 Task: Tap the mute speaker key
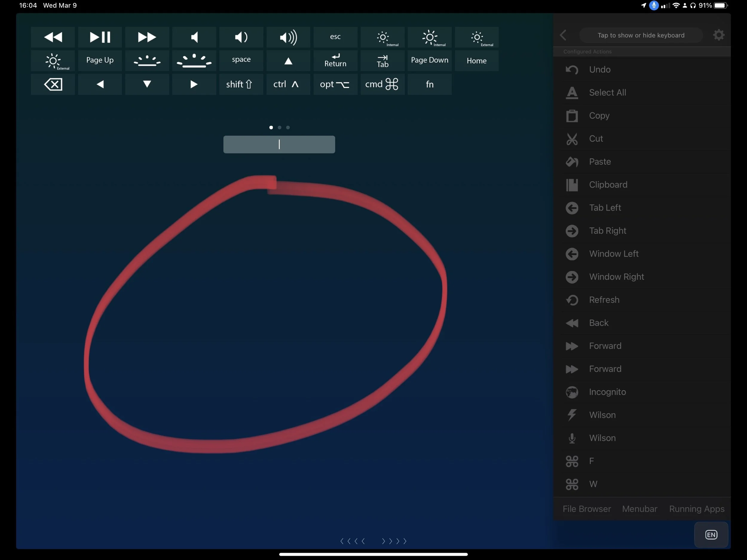[x=194, y=37]
